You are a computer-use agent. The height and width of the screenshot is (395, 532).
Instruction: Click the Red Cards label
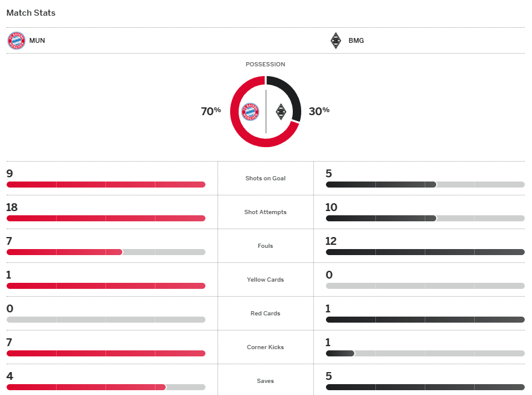tap(266, 314)
